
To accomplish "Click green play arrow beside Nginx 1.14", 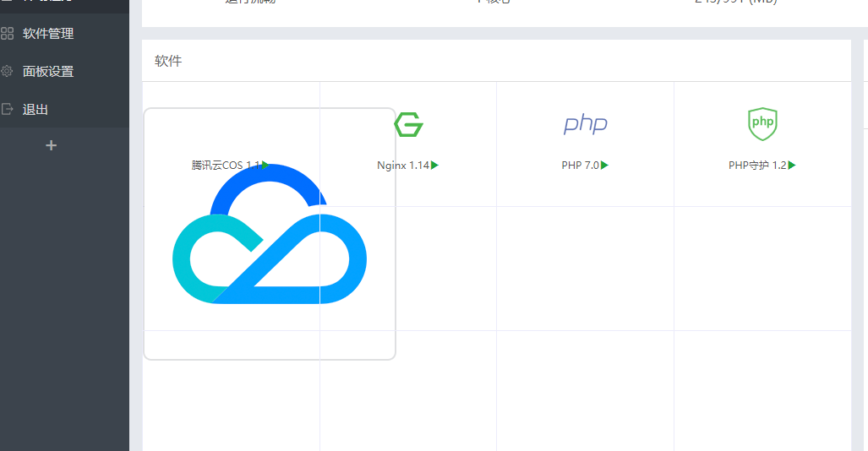I will [434, 165].
